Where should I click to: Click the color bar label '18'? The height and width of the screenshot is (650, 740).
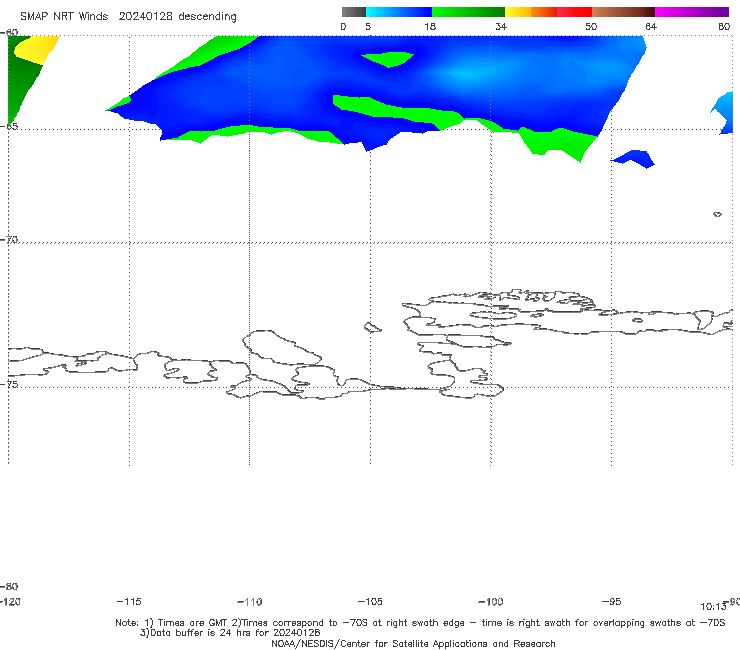tap(430, 26)
